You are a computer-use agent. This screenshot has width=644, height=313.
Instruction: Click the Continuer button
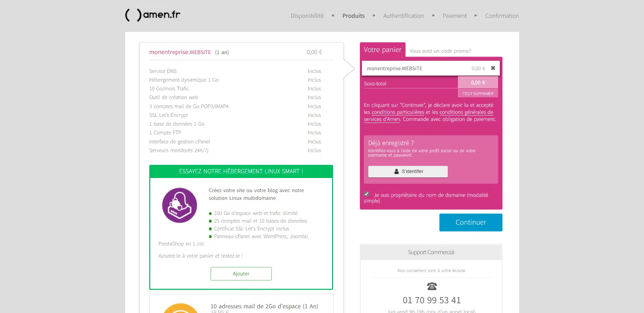click(471, 222)
